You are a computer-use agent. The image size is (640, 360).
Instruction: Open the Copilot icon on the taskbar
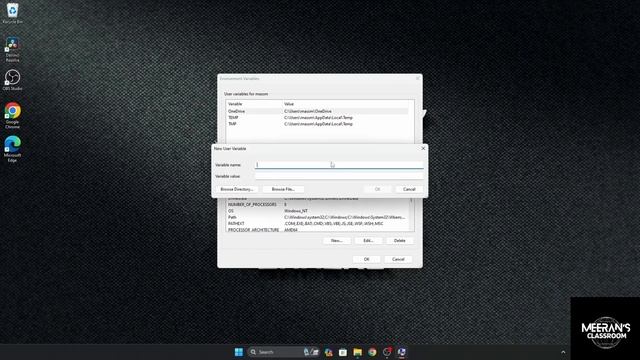coord(329,352)
